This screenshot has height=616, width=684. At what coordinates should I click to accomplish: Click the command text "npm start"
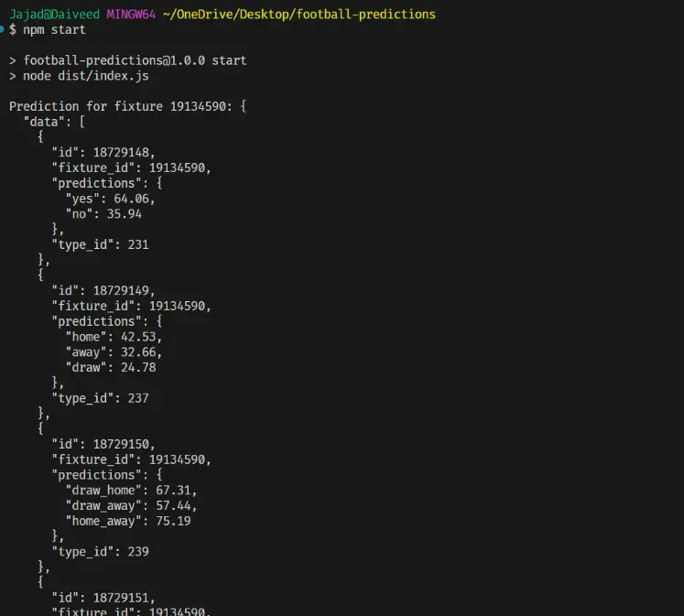(55, 29)
